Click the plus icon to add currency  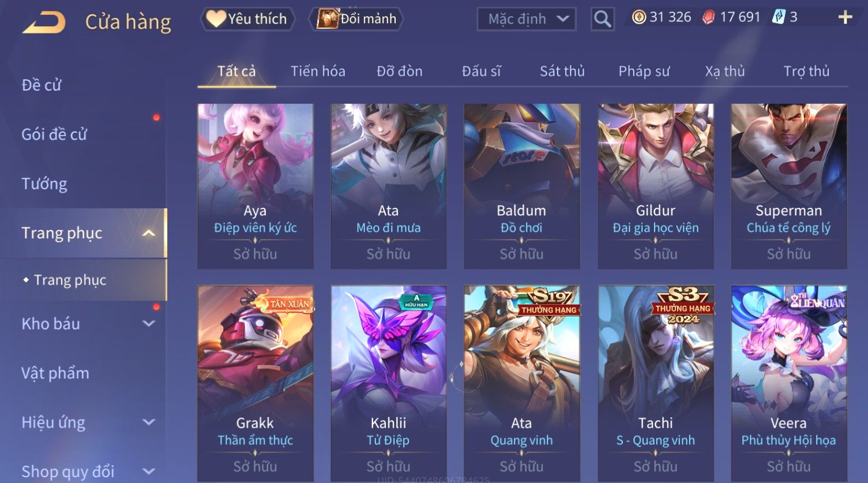(845, 17)
